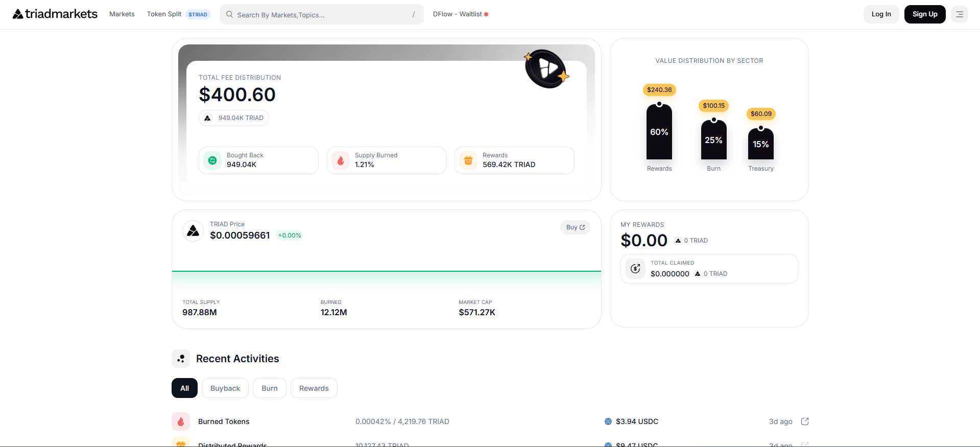Open Burned Tokens transaction external link
980x447 pixels.
click(x=805, y=421)
